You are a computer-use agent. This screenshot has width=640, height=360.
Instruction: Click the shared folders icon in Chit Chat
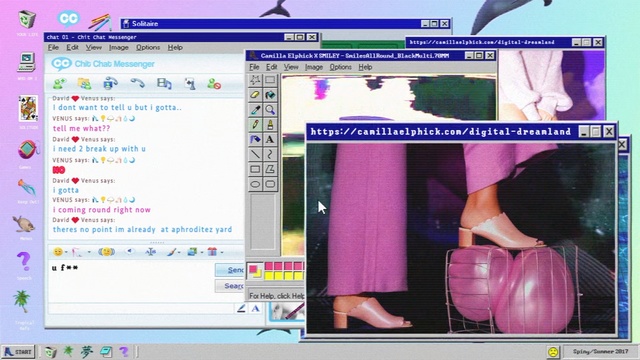[84, 84]
